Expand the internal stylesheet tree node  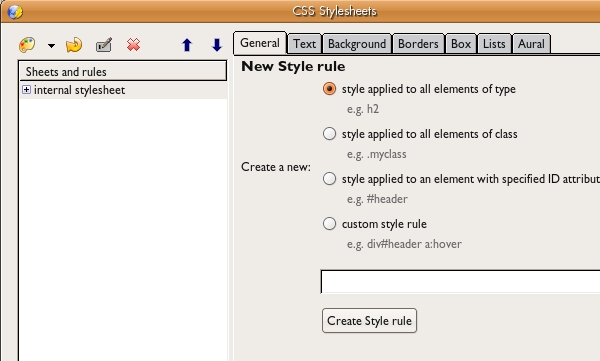26,90
